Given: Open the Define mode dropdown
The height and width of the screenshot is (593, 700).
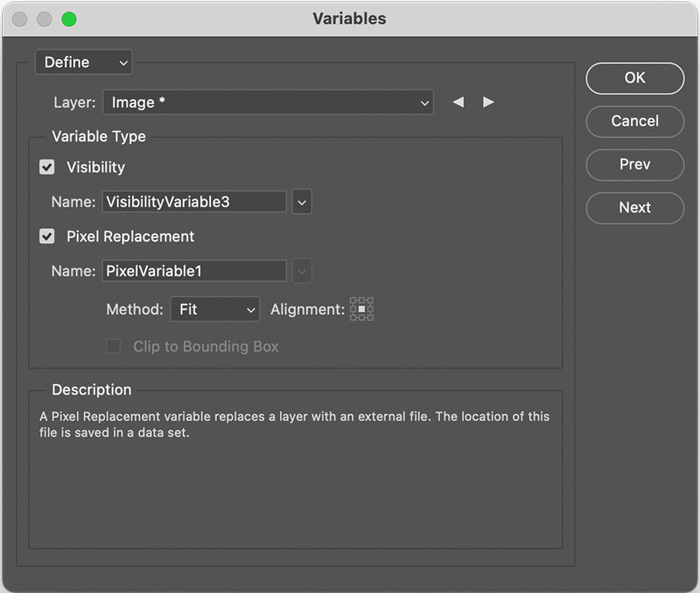Looking at the screenshot, I should click(84, 63).
